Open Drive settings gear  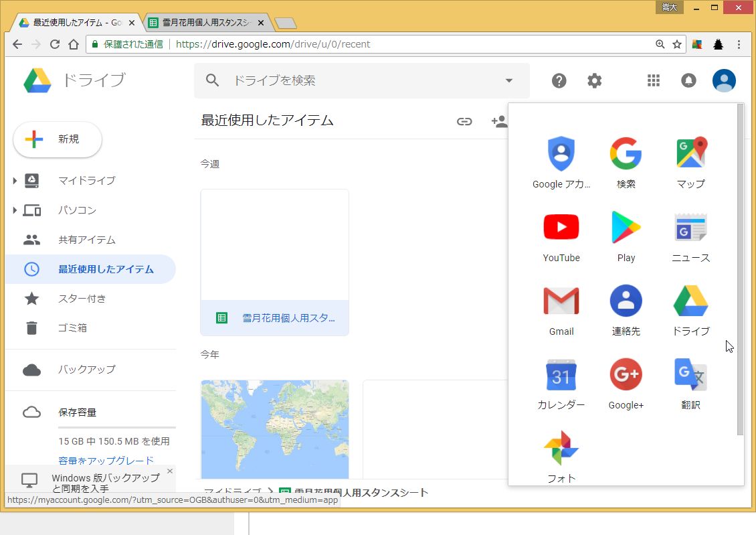(x=595, y=80)
